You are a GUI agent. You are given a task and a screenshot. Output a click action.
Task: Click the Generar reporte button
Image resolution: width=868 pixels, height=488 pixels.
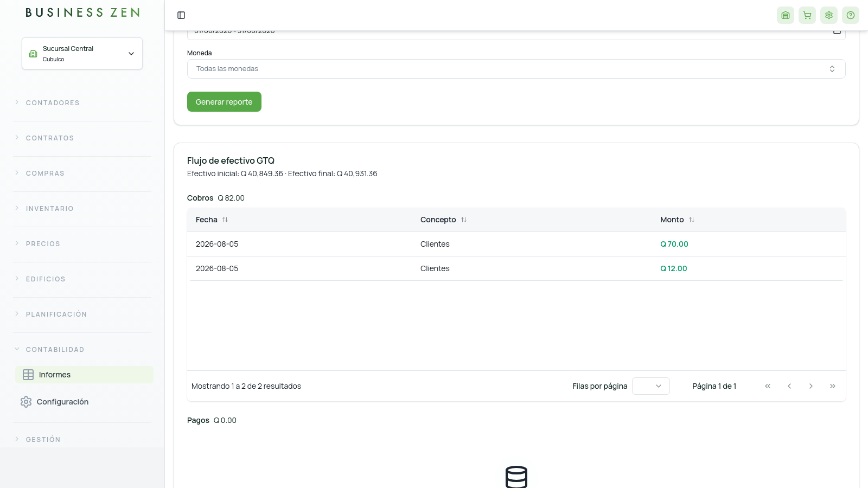pyautogui.click(x=224, y=102)
